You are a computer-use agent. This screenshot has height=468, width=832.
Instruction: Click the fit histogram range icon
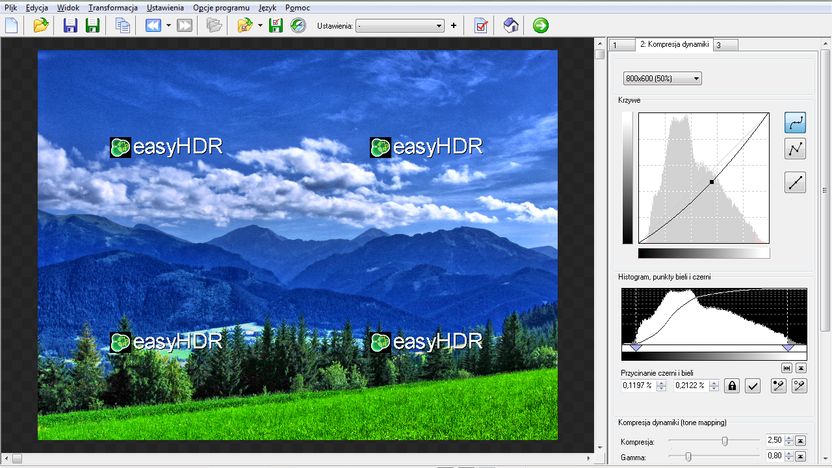(x=787, y=368)
